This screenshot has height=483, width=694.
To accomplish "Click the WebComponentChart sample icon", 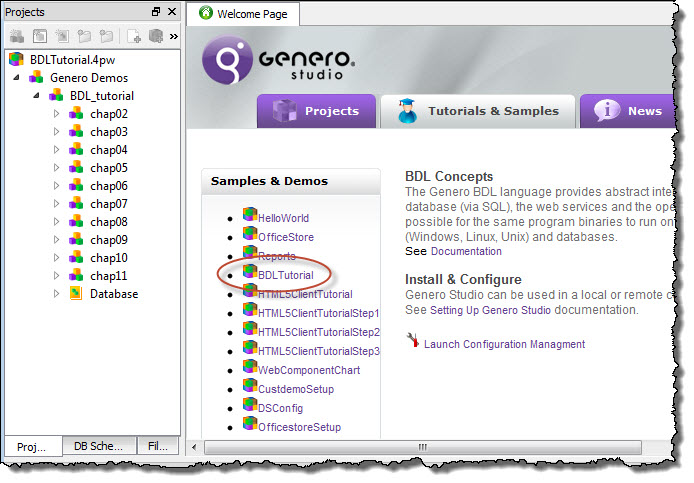I will point(250,369).
